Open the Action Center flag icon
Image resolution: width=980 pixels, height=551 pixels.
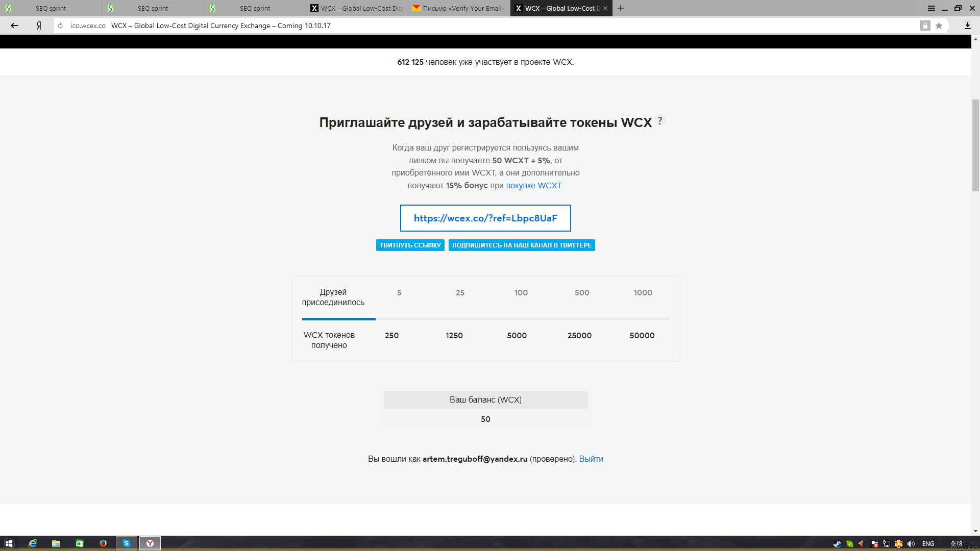click(x=874, y=544)
